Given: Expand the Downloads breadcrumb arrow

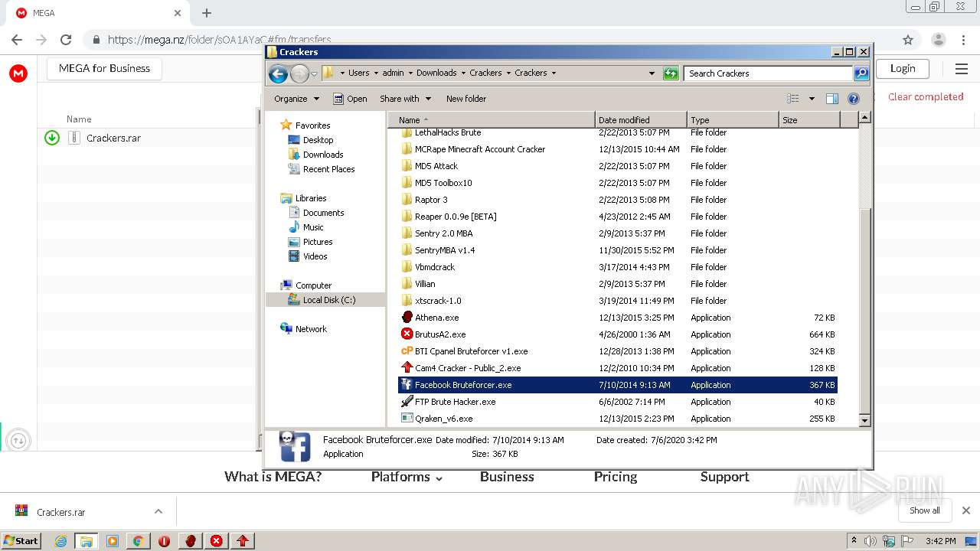Looking at the screenshot, I should 463,73.
